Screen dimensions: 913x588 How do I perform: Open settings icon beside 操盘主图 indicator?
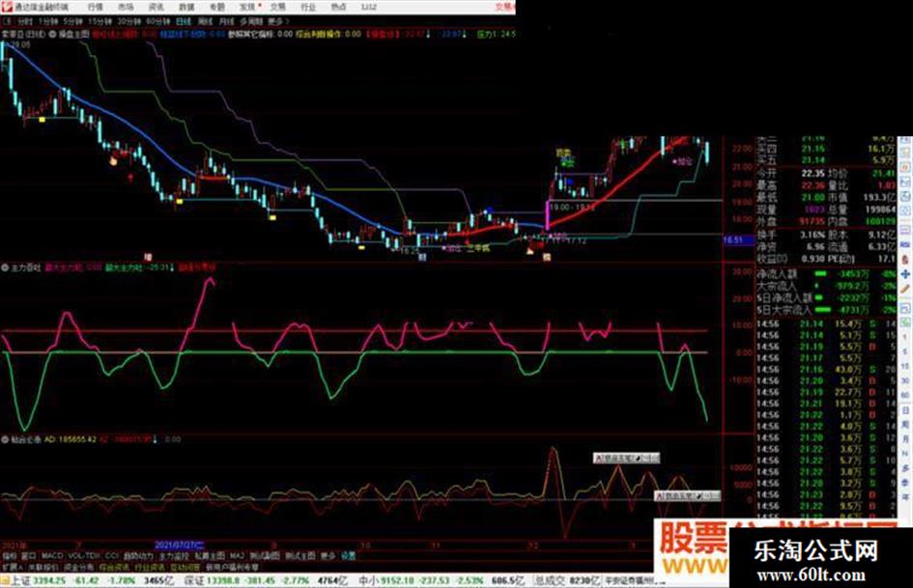click(x=52, y=35)
